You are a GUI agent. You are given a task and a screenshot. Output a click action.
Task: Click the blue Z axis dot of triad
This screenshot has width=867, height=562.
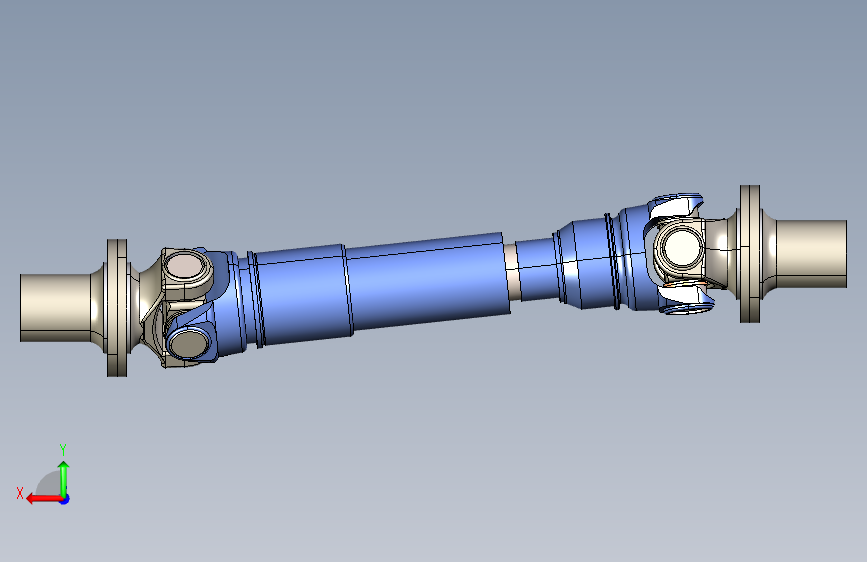(65, 499)
